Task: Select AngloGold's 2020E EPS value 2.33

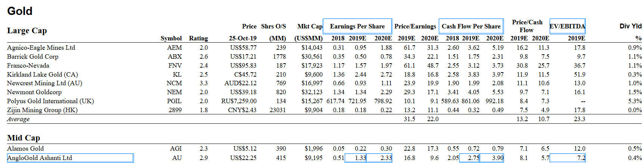Action: (x=379, y=158)
